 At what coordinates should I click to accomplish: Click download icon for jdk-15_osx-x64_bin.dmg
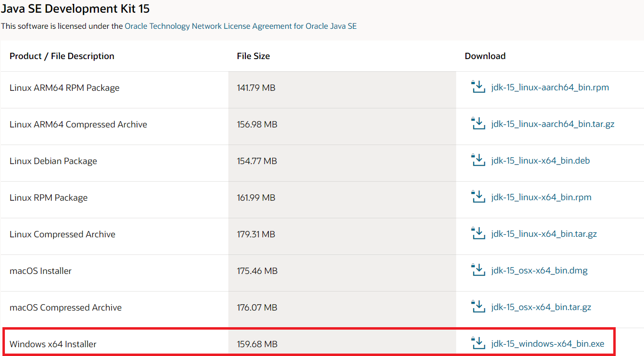479,270
